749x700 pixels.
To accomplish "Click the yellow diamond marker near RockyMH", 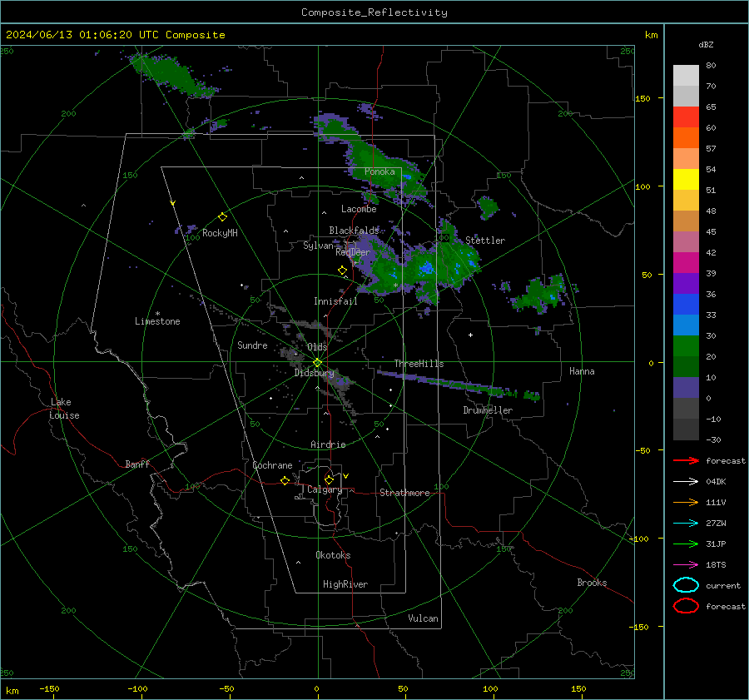I will tap(222, 217).
